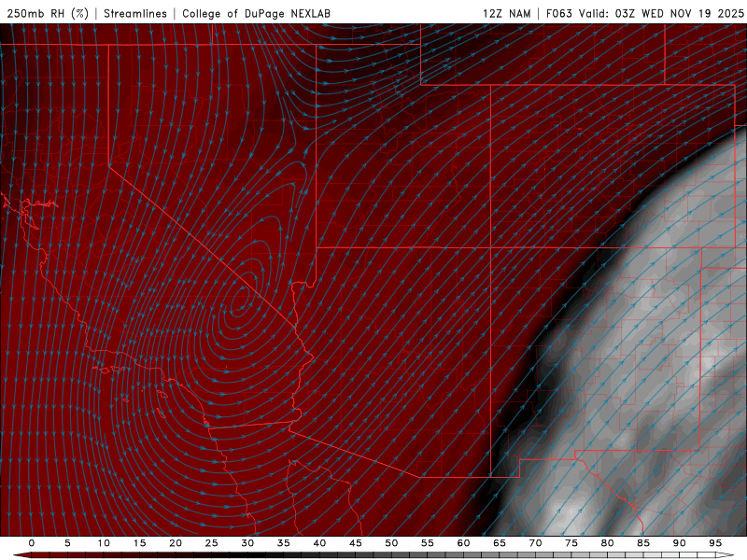Click the 5 value on the colorbar scale
This screenshot has width=747, height=560.
pyautogui.click(x=67, y=543)
